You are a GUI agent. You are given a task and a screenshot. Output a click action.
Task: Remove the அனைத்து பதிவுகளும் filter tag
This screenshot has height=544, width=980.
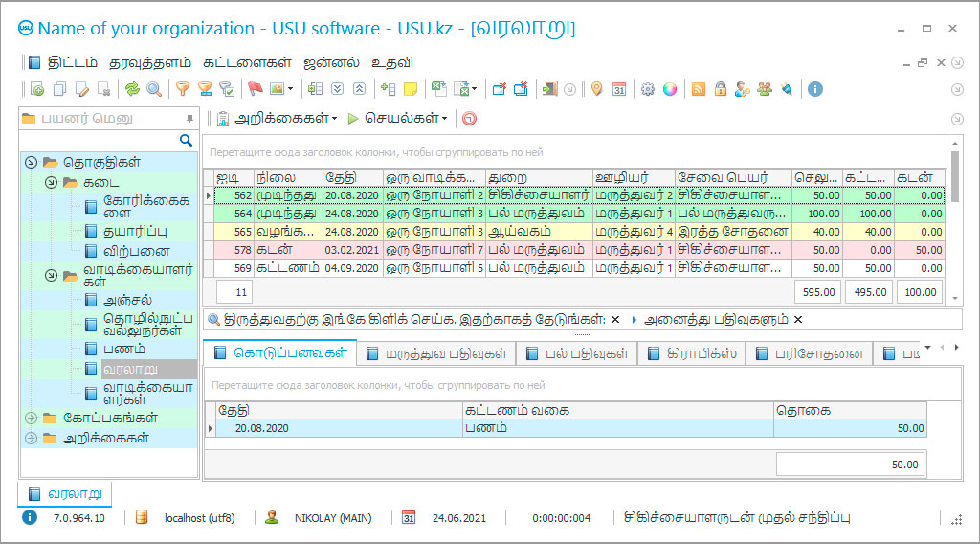coord(798,319)
